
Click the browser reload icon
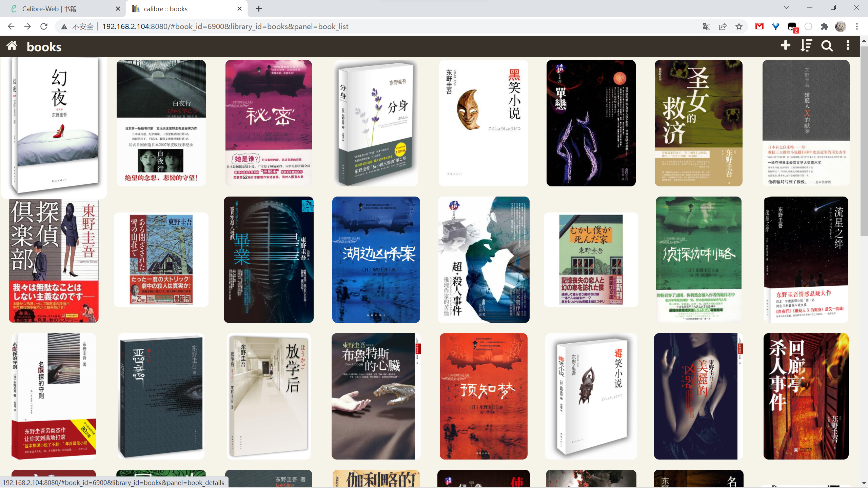(x=44, y=26)
